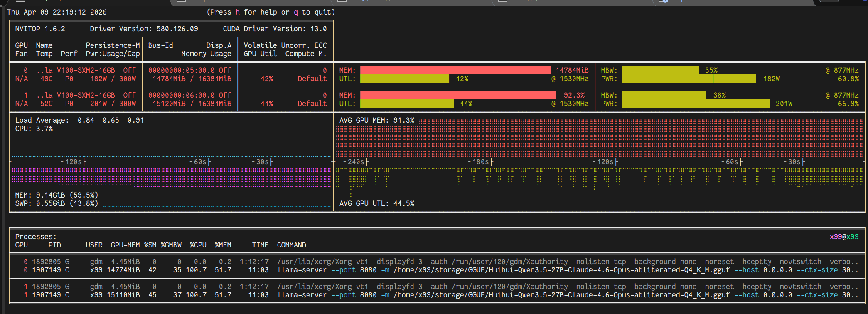Click the x99@x99 user host label
Viewport: 868px width, 314px height.
pyautogui.click(x=844, y=237)
